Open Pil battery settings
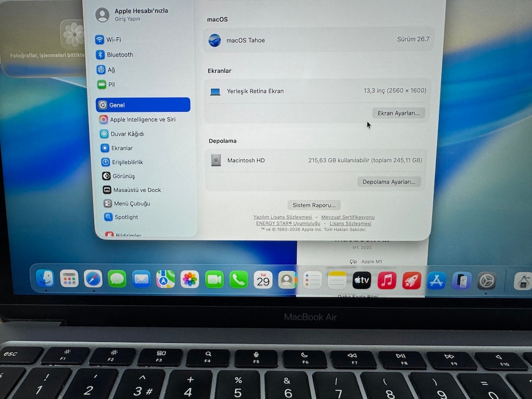 point(106,85)
